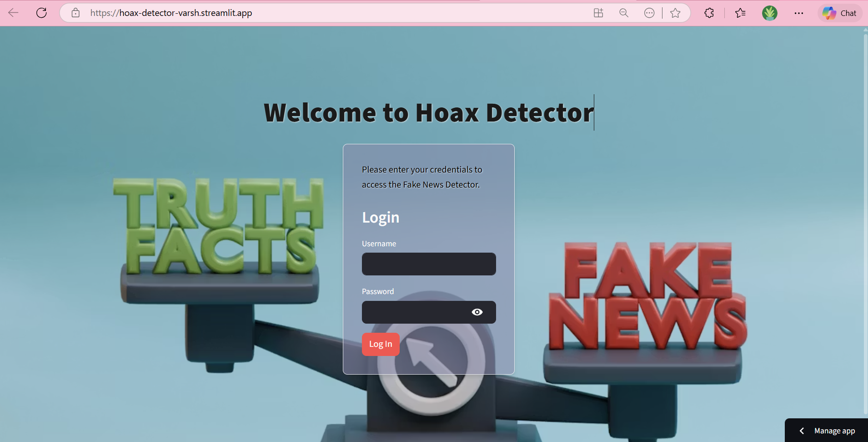Image resolution: width=868 pixels, height=442 pixels.
Task: Reload the page with refresh icon
Action: [x=41, y=13]
